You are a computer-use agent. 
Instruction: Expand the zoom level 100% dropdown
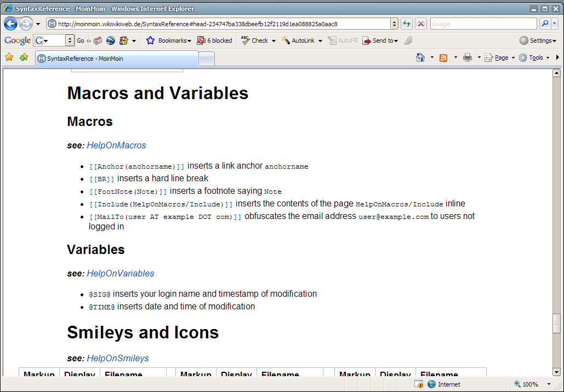[x=548, y=384]
